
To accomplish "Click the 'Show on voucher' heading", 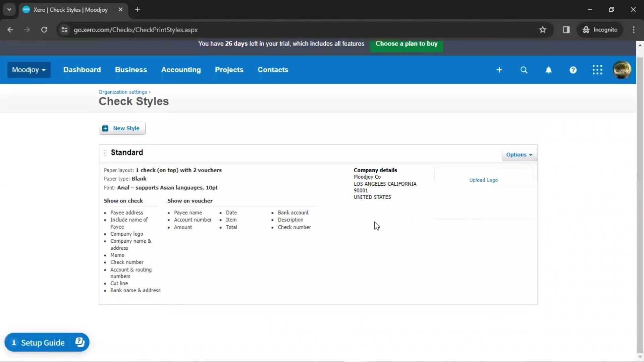I will pos(190,201).
